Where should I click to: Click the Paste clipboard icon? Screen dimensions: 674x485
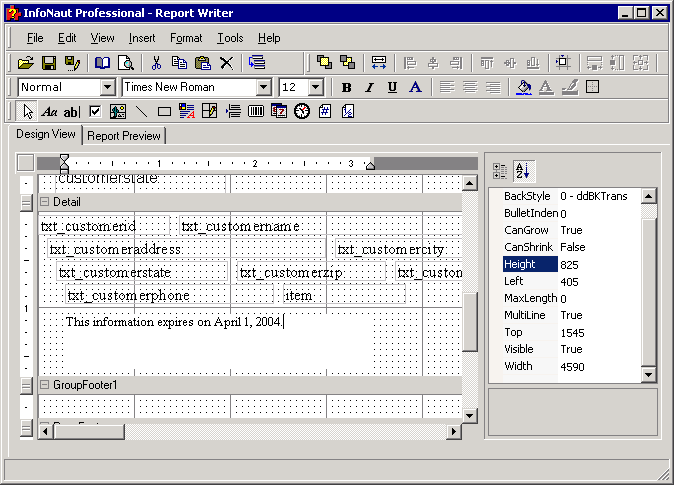(203, 62)
